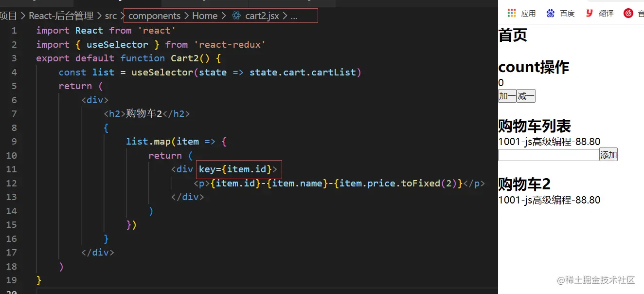Place cursor on 'react' string in line 1
This screenshot has width=644, height=294.
point(157,31)
